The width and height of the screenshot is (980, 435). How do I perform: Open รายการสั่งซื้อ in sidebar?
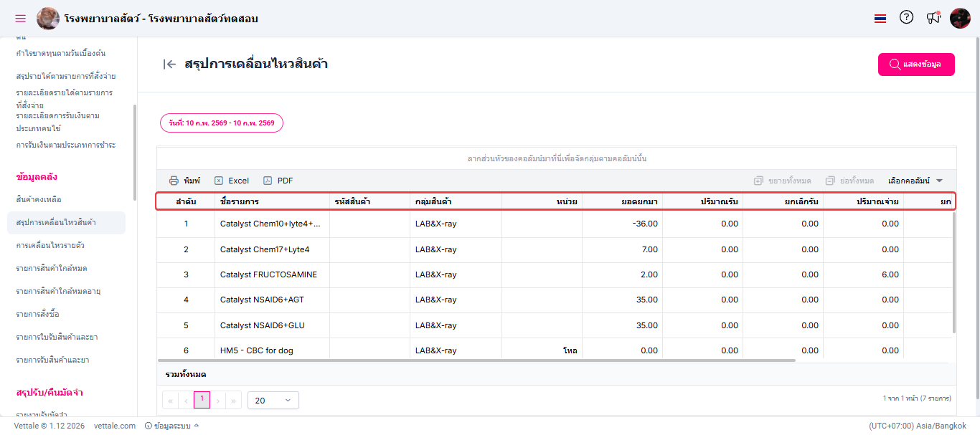pos(37,314)
